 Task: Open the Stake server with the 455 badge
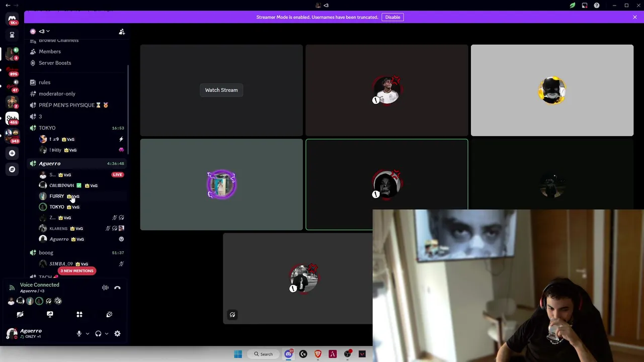point(12,118)
